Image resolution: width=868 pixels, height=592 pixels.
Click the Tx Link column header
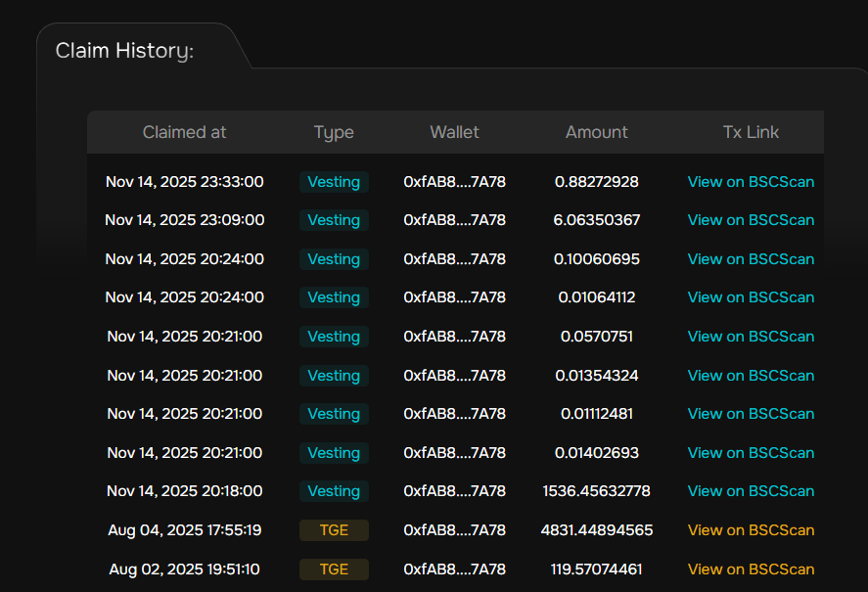point(751,132)
